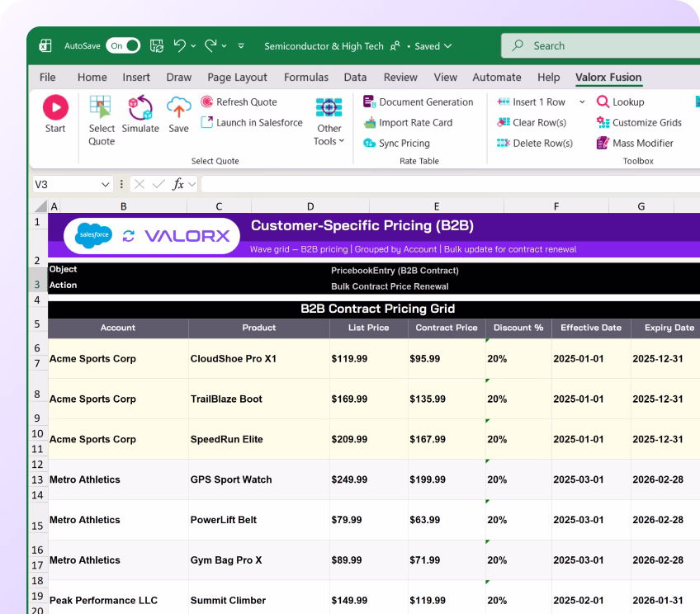Image resolution: width=700 pixels, height=614 pixels.
Task: Select column F header
Action: pos(556,206)
